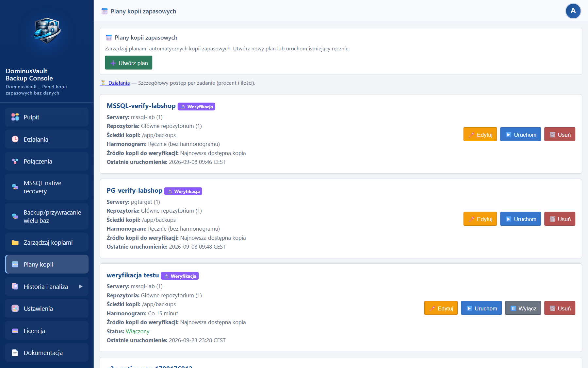Screen dimensions: 588x368
Task: Run the PG-verify-labshop plan
Action: tap(521, 219)
